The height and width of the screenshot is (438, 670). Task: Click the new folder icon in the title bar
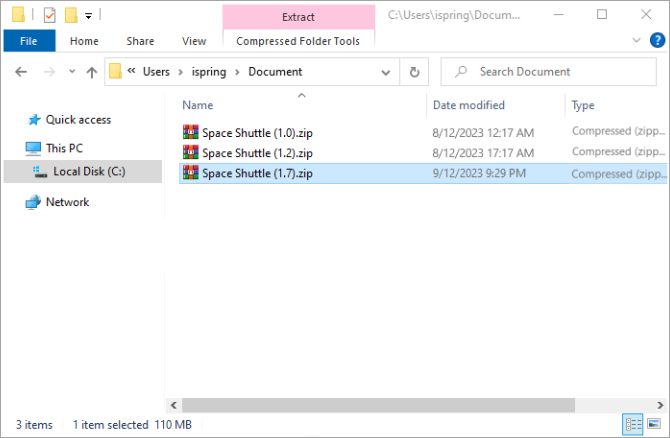pos(70,15)
